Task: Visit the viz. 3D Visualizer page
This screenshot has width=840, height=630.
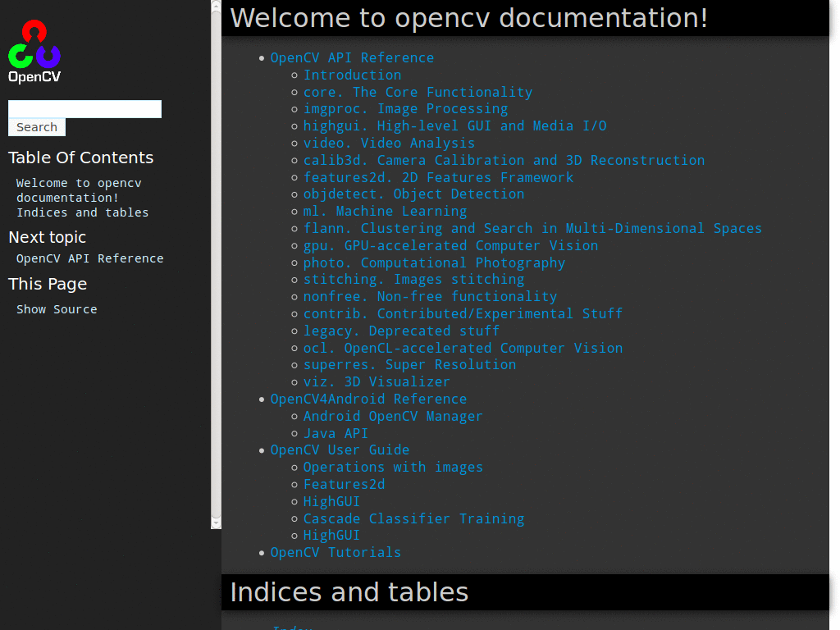Action: [377, 381]
